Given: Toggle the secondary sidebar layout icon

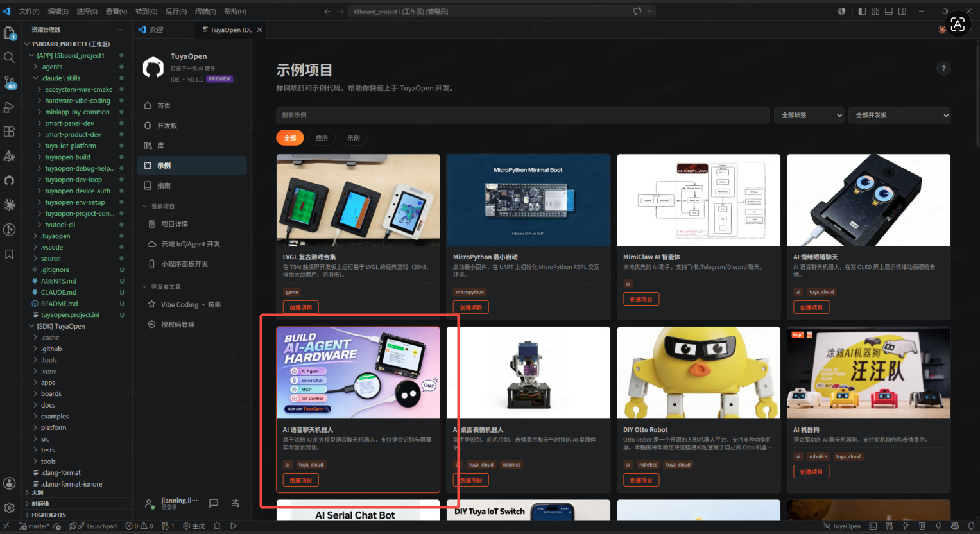Looking at the screenshot, I should pos(902,11).
